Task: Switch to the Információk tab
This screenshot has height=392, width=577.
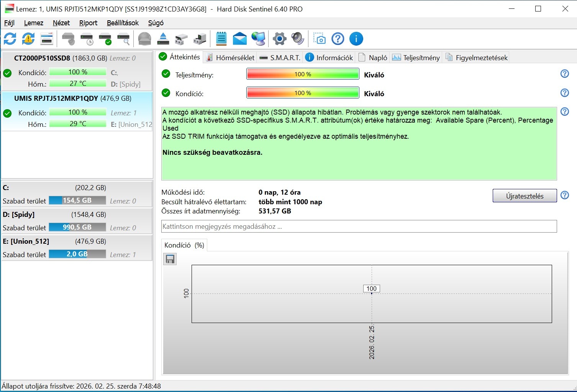Action: click(x=329, y=57)
